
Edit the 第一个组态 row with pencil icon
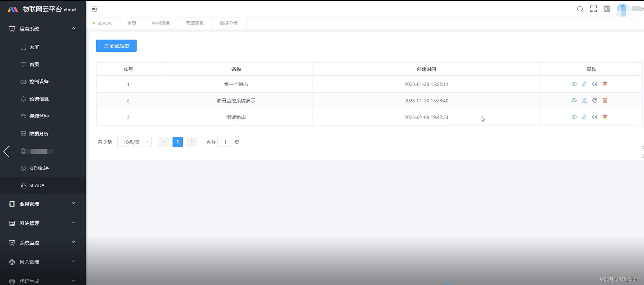(584, 84)
